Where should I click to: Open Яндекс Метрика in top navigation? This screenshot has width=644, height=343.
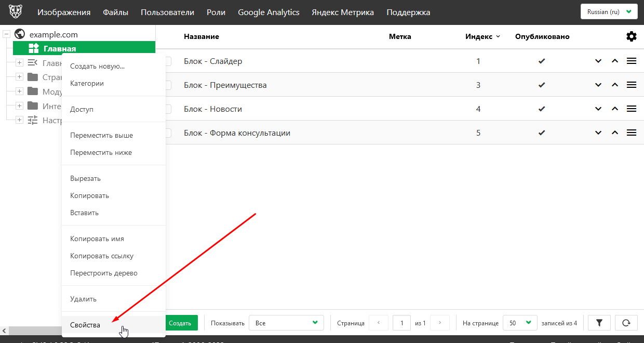pyautogui.click(x=343, y=12)
